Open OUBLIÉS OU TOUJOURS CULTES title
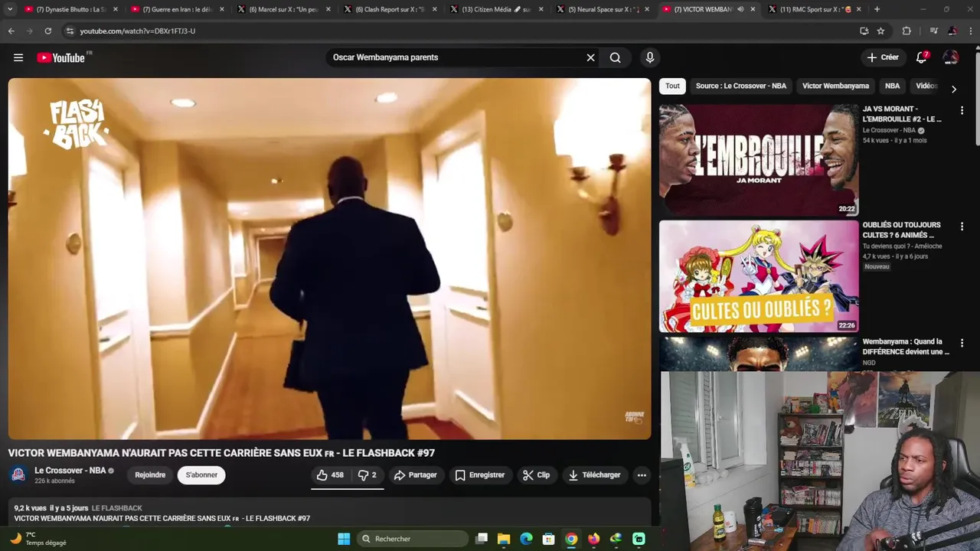The image size is (980, 551). click(x=902, y=230)
